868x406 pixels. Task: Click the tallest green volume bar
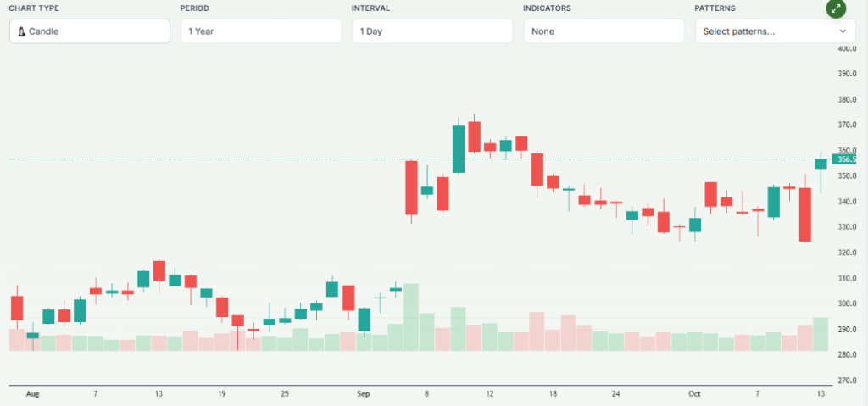pyautogui.click(x=411, y=318)
